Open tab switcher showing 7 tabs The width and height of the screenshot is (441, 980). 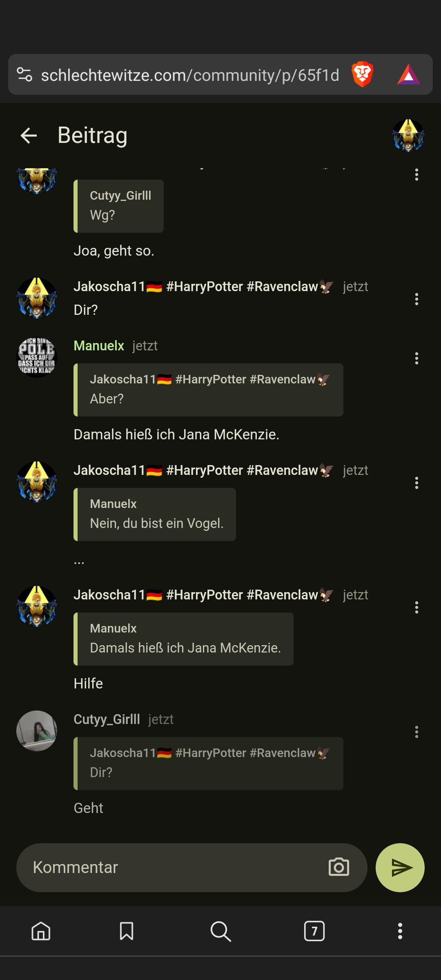click(x=314, y=931)
